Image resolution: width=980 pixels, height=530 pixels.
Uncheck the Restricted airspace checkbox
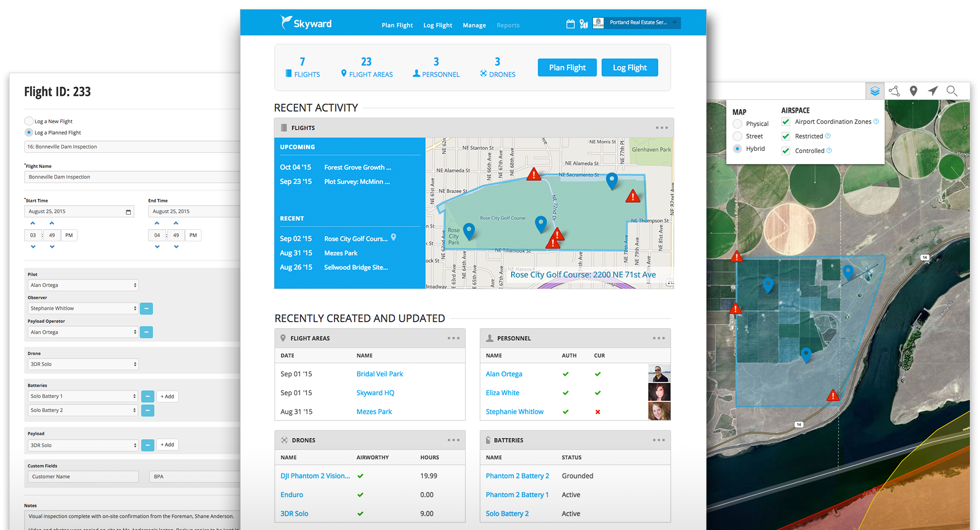point(786,136)
